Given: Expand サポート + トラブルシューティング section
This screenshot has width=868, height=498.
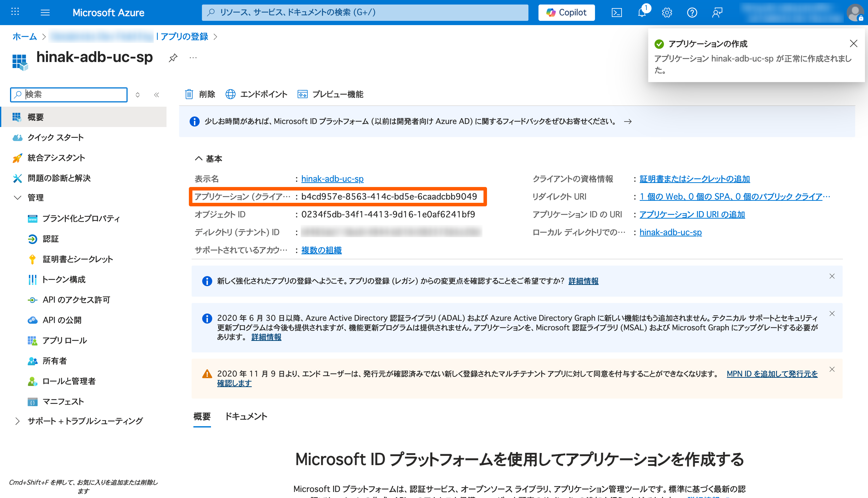Looking at the screenshot, I should [17, 421].
